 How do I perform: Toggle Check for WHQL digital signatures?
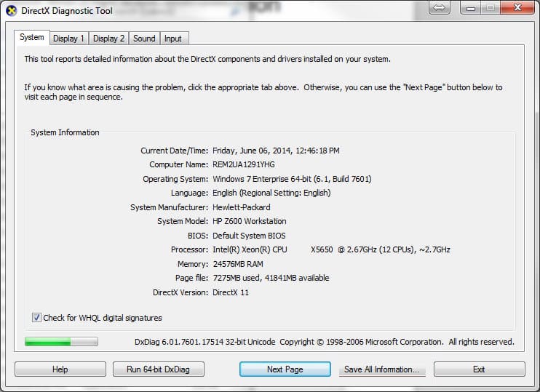97,318
